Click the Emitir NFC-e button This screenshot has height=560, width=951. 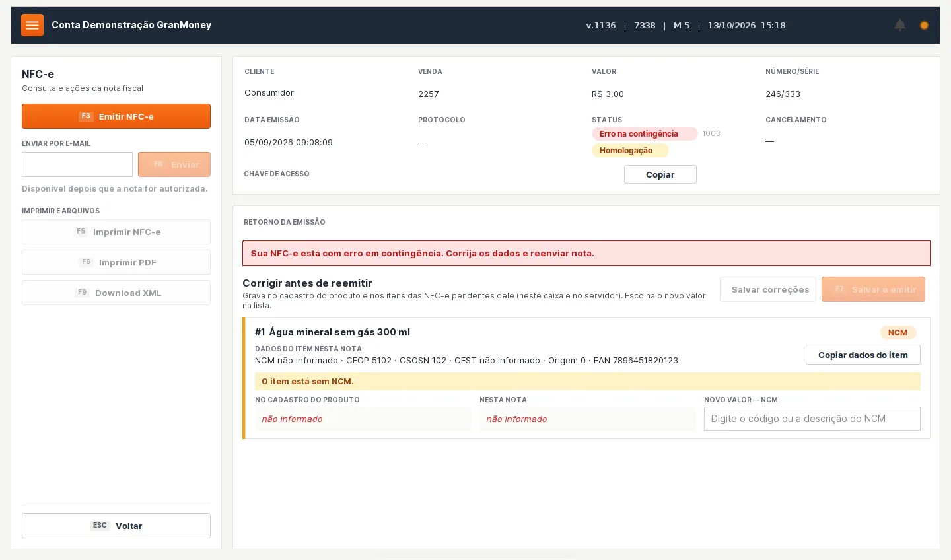tap(116, 116)
